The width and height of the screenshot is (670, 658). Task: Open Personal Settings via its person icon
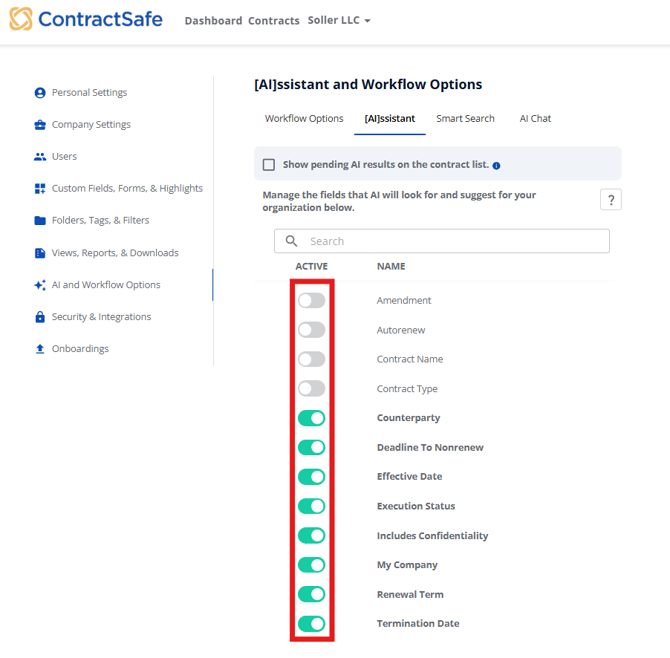[x=40, y=93]
